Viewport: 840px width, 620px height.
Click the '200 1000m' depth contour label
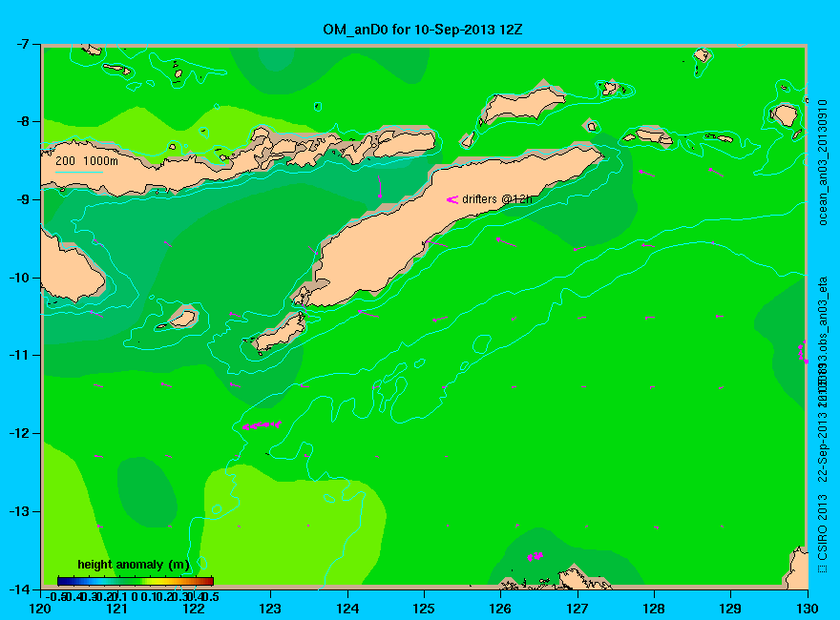click(x=87, y=160)
